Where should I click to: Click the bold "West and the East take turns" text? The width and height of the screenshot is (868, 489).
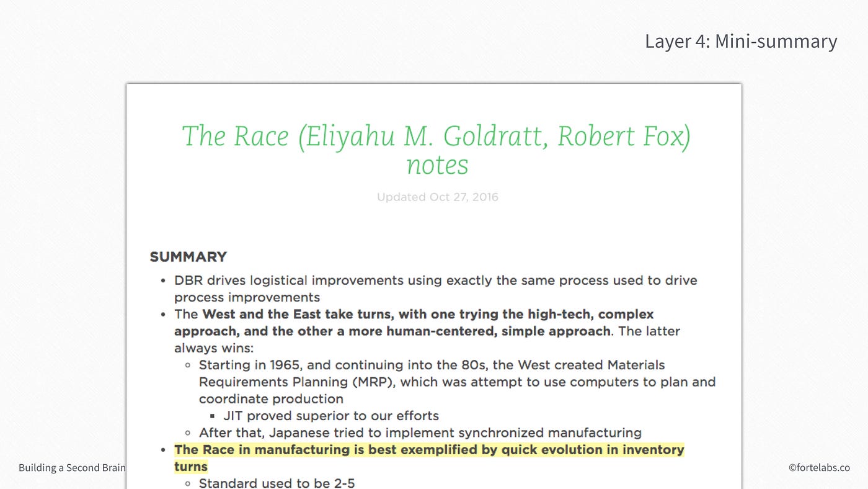tap(298, 314)
